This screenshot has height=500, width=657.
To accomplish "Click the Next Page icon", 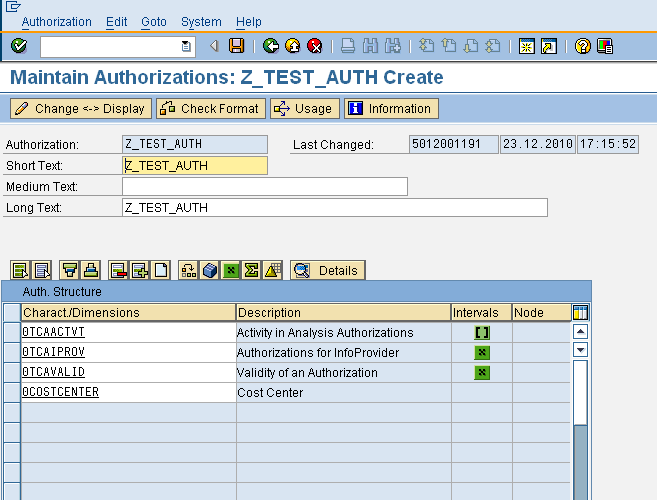I will coord(471,46).
